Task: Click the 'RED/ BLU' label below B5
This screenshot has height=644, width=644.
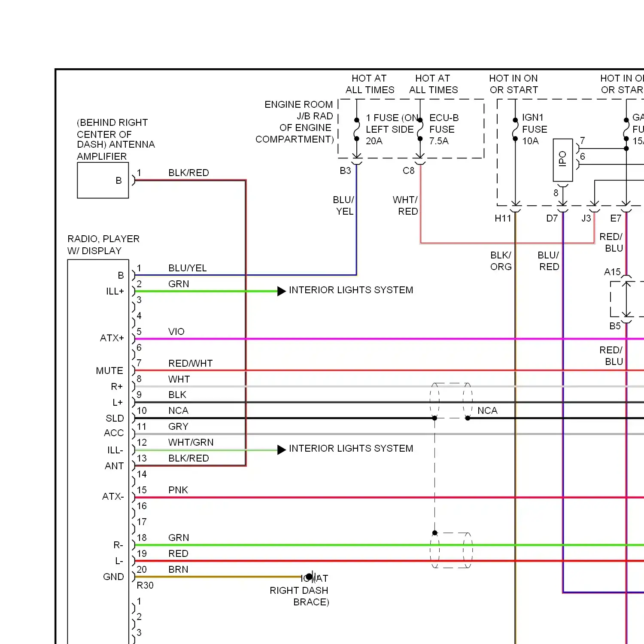Action: click(x=611, y=356)
